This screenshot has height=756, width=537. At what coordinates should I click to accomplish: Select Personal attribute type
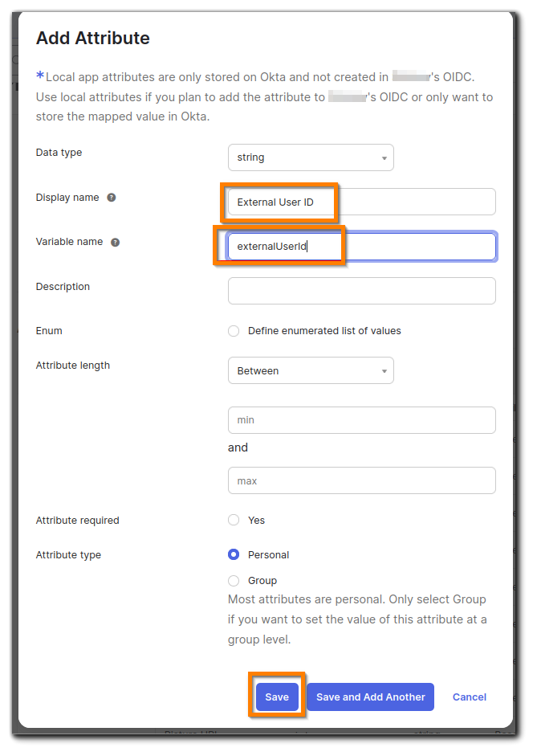[234, 555]
